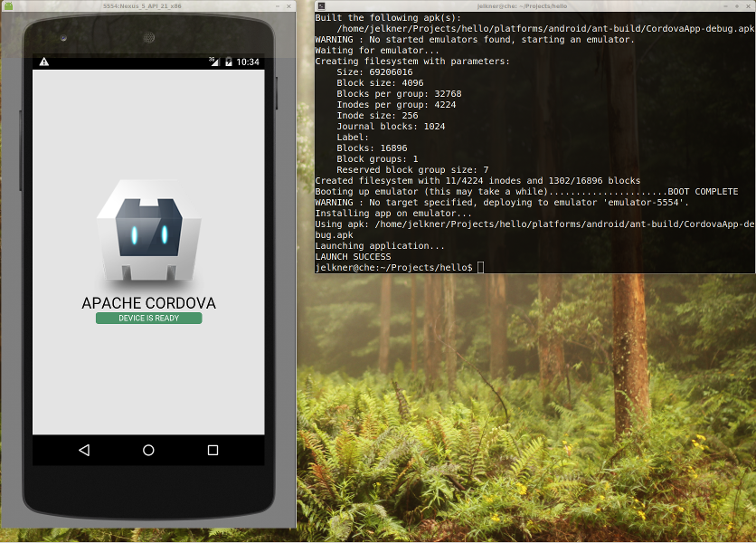Tap the DEVICE IS READY green label

149,318
